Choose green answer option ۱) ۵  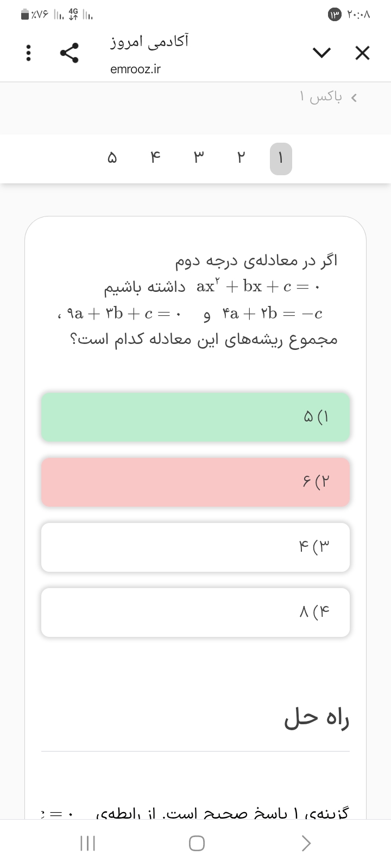click(x=195, y=417)
